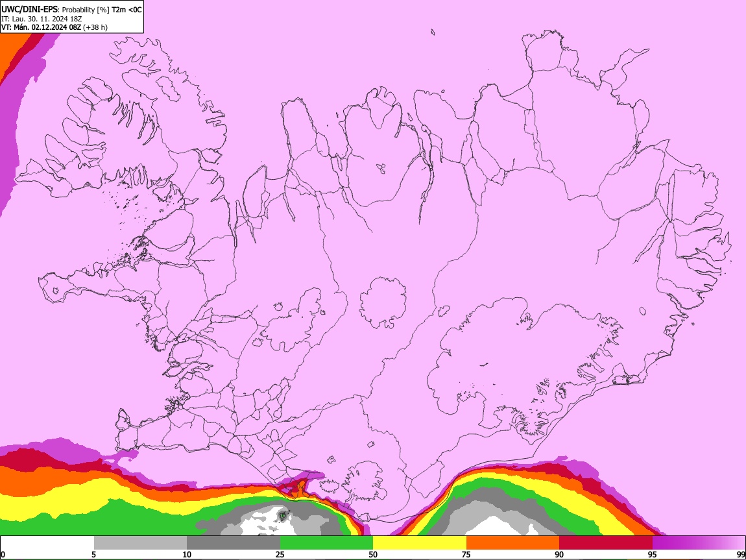
Task: Click the legend tick label '0'
Action: pyautogui.click(x=3, y=555)
